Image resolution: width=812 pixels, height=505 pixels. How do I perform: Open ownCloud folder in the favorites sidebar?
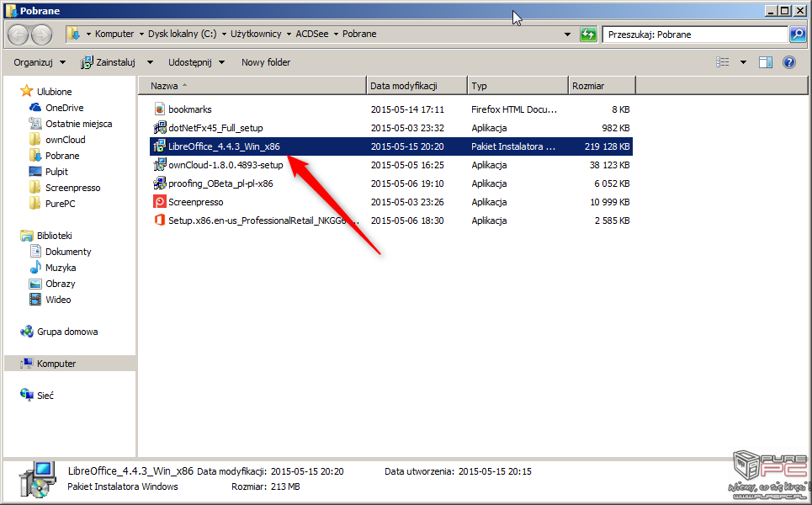tap(66, 140)
